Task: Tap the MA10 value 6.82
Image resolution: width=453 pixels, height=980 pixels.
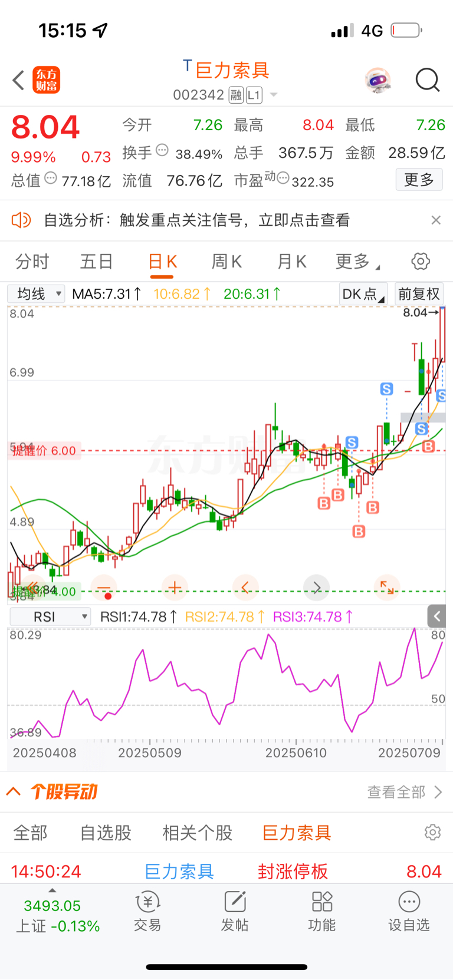Action: point(182,293)
